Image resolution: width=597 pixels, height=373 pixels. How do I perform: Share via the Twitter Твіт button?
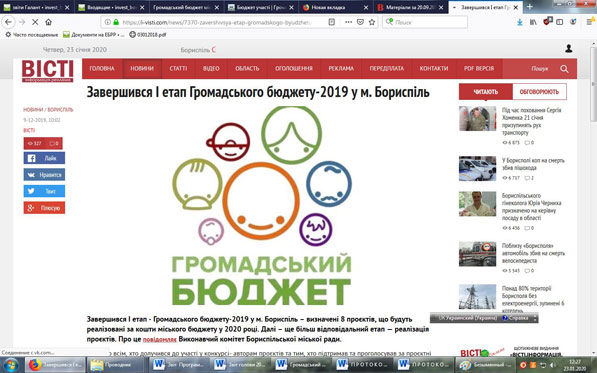(44, 191)
